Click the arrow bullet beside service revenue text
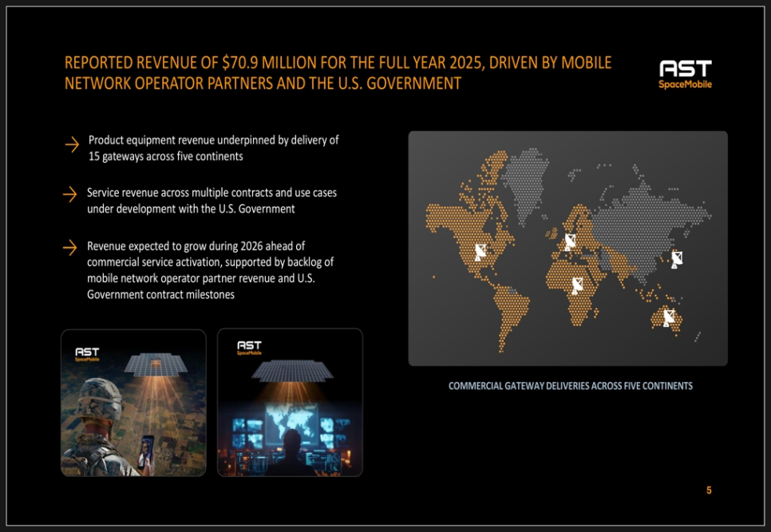The width and height of the screenshot is (771, 532). coord(71,195)
